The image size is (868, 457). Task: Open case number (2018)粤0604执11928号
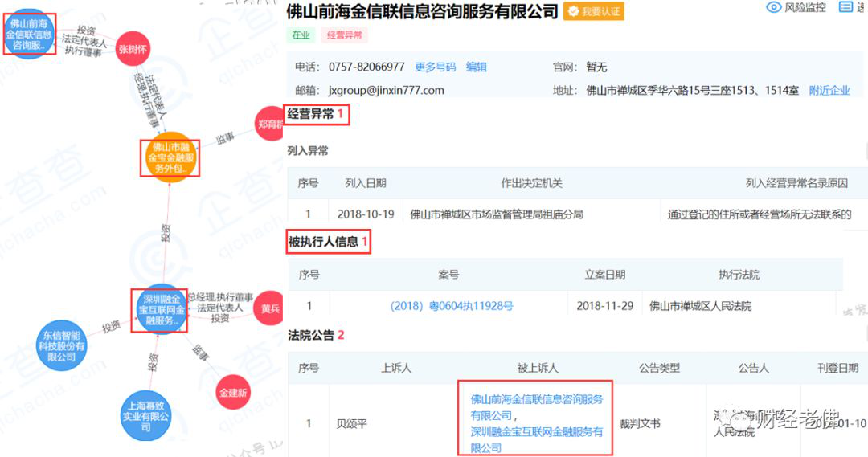pyautogui.click(x=452, y=306)
